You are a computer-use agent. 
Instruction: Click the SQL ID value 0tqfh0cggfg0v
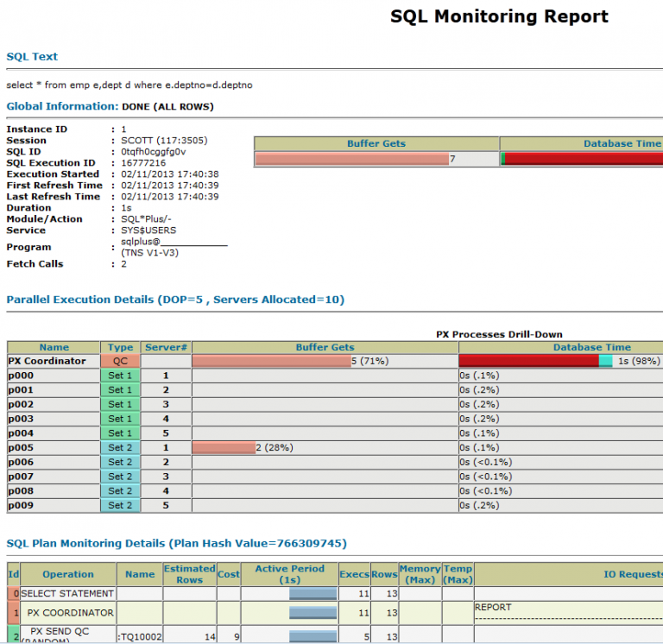coord(153,152)
